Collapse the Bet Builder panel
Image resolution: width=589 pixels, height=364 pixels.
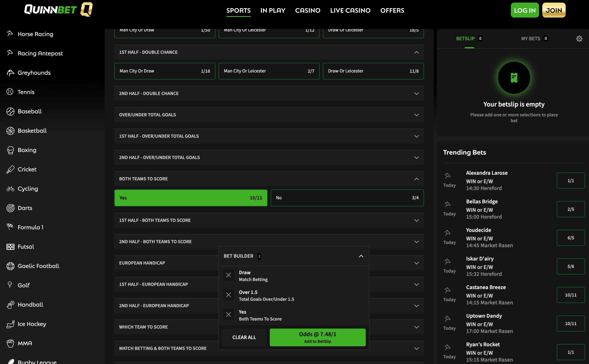point(361,256)
